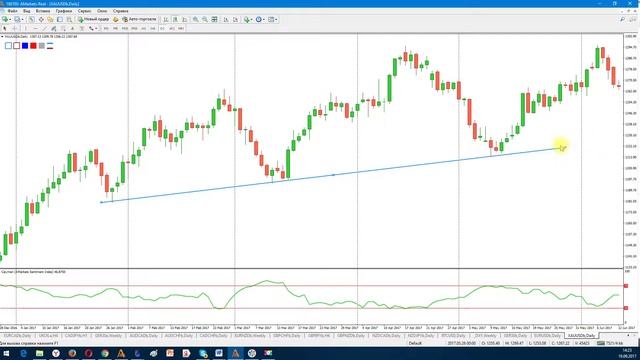Expand the profiles dropdown arrow
This screenshot has height=360, width=640.
tap(22, 19)
